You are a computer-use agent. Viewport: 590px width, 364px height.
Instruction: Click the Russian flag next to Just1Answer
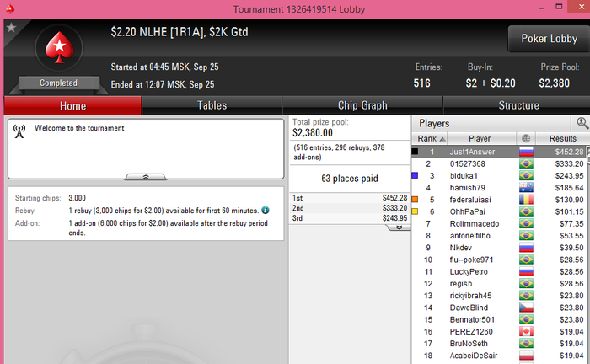coord(526,152)
